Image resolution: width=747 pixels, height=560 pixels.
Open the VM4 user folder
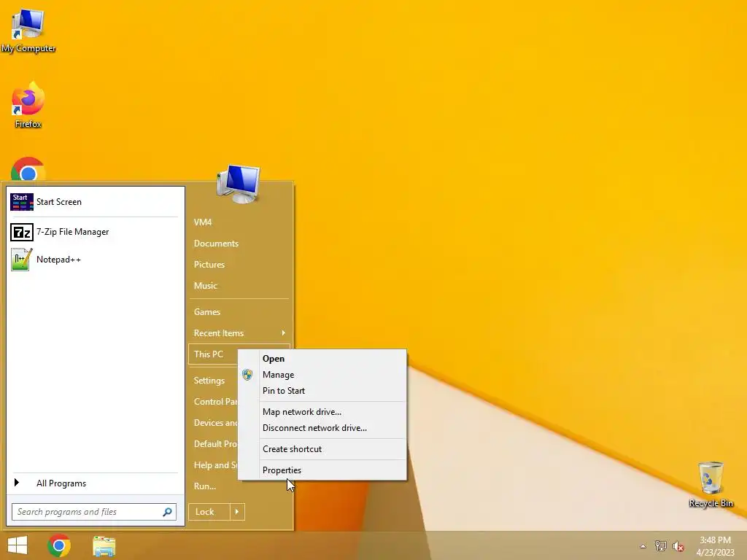point(203,222)
